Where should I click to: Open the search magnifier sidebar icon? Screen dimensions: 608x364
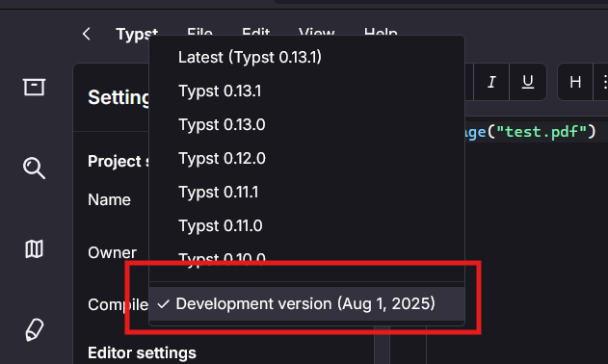point(34,168)
